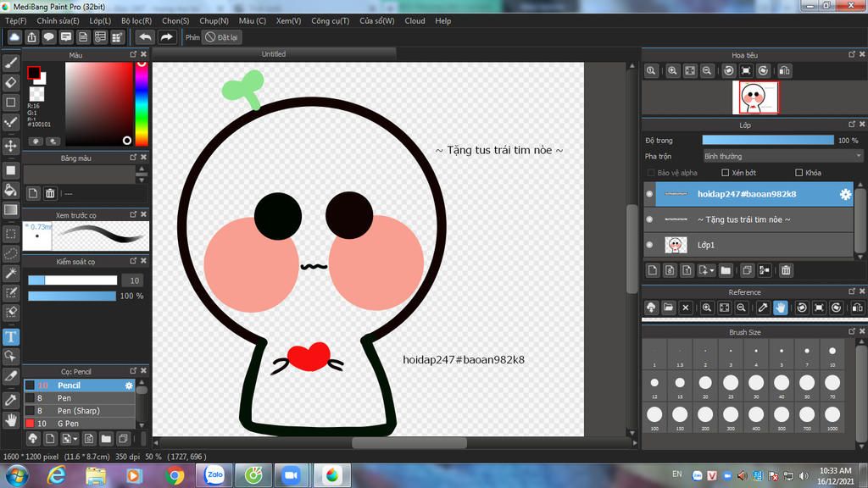Screen dimensions: 868x488
Task: Select the Eraser tool
Action: 10,82
